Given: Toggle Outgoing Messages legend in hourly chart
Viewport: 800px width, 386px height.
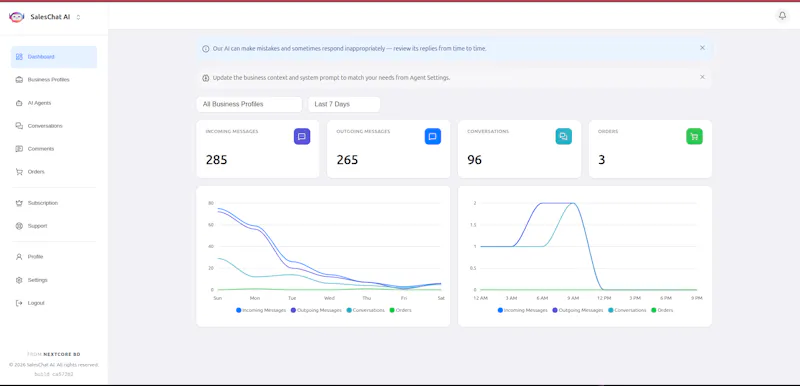Looking at the screenshot, I should [x=578, y=310].
